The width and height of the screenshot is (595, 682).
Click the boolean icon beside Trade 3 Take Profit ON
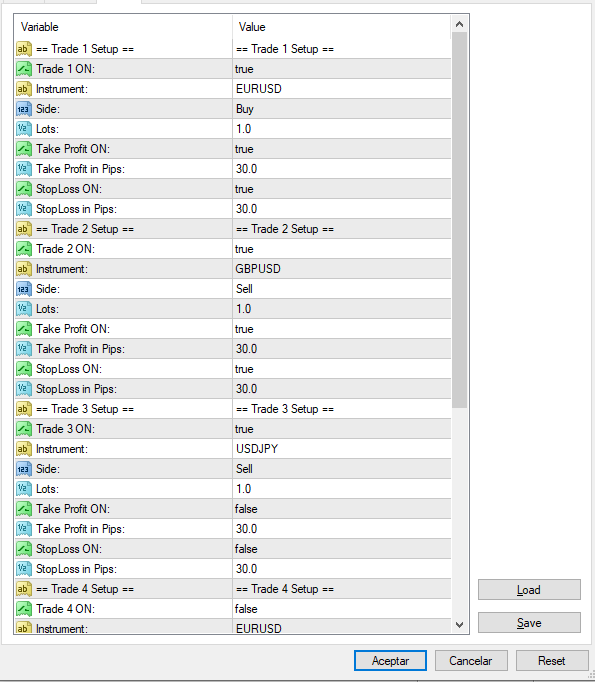click(24, 509)
